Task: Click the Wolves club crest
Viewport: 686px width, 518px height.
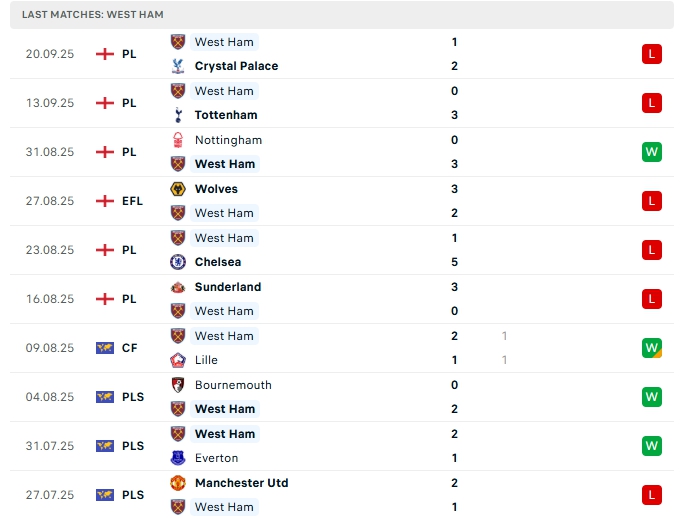Action: point(179,189)
